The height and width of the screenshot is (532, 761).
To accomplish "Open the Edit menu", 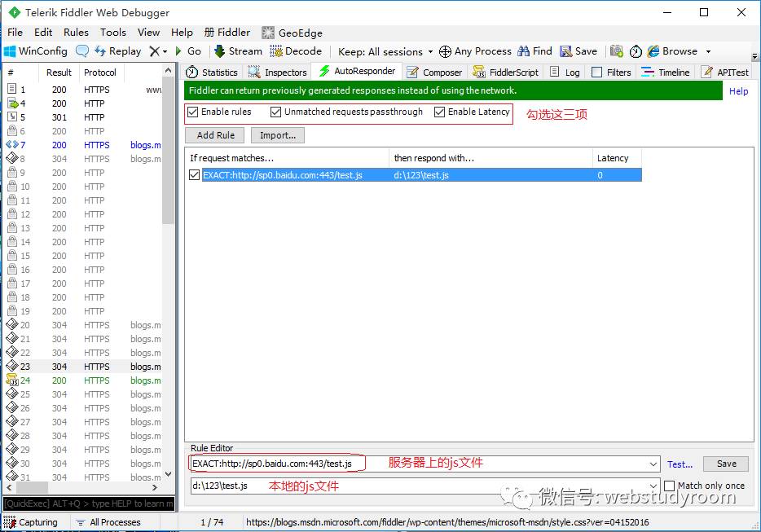I will [x=43, y=32].
